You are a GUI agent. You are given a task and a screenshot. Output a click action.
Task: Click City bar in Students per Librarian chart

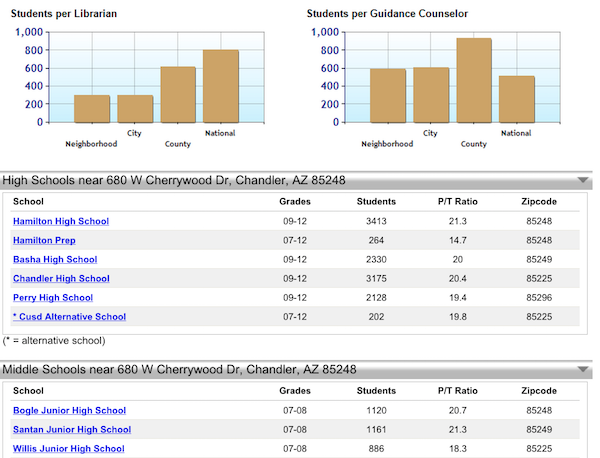[135, 109]
